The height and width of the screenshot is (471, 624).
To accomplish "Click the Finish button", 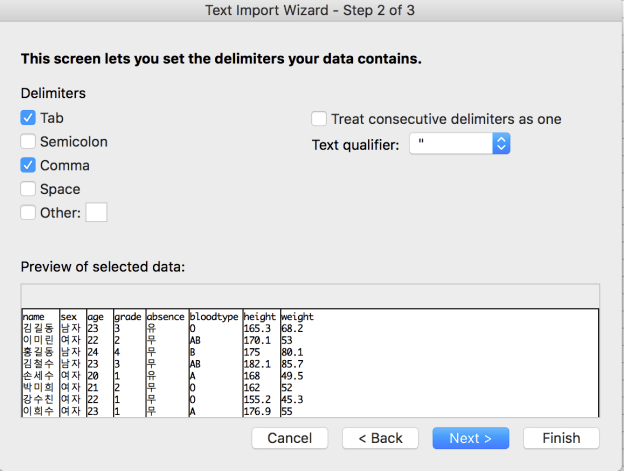I will click(561, 438).
